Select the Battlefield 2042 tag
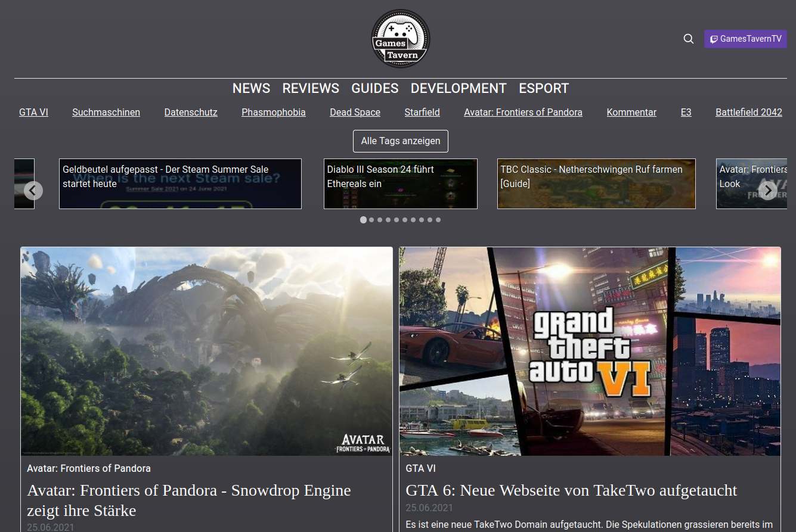The image size is (796, 532). click(749, 112)
